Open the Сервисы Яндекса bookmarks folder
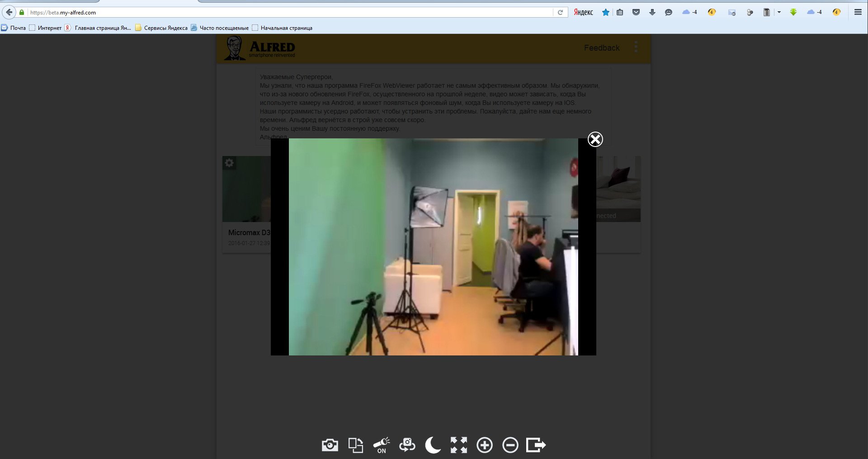The height and width of the screenshot is (459, 868). pos(161,28)
